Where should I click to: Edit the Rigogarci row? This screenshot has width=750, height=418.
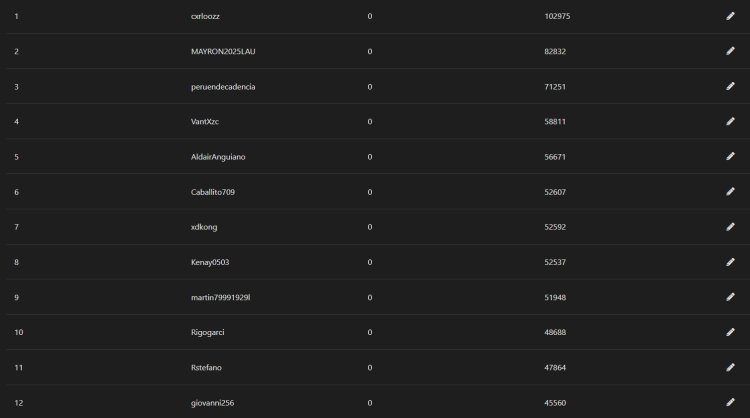tap(730, 332)
